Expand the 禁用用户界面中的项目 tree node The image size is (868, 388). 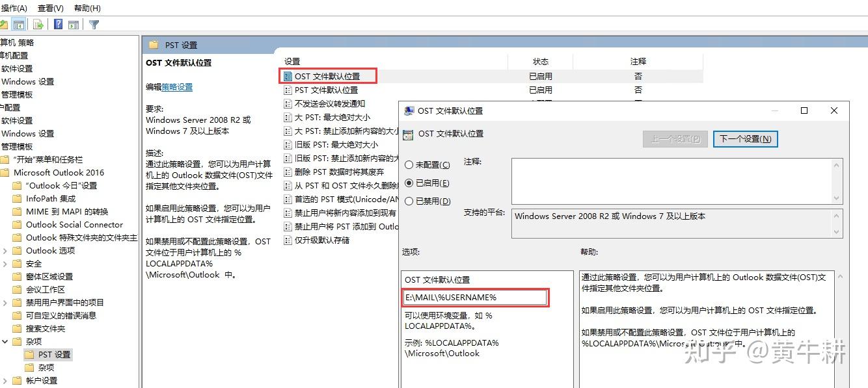(x=6, y=303)
